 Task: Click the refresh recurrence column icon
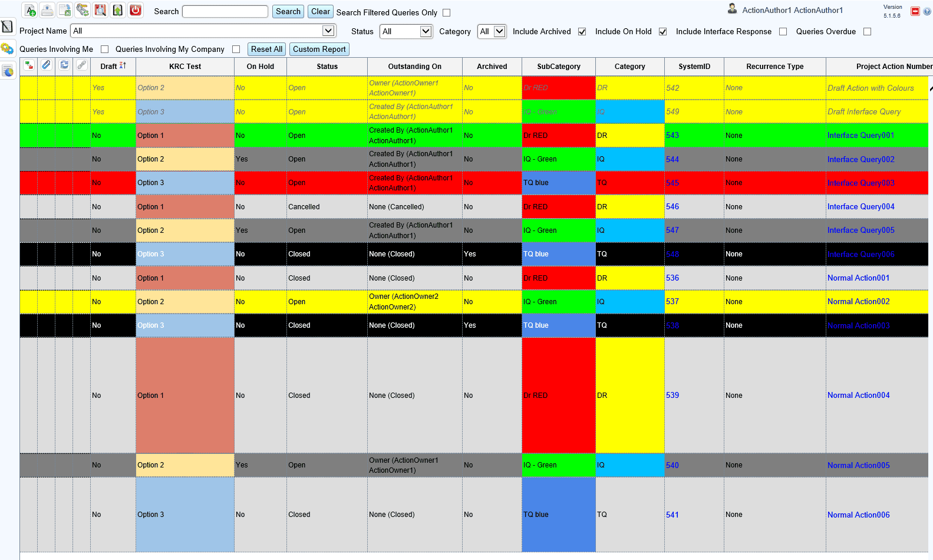click(x=64, y=65)
